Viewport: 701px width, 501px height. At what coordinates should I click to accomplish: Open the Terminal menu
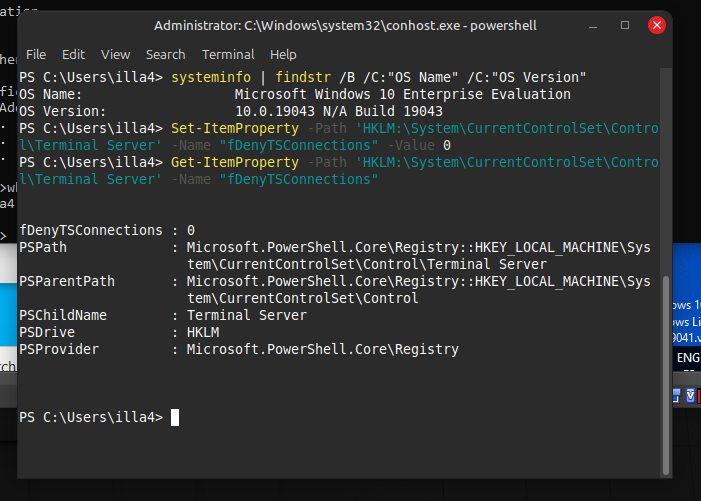(228, 54)
